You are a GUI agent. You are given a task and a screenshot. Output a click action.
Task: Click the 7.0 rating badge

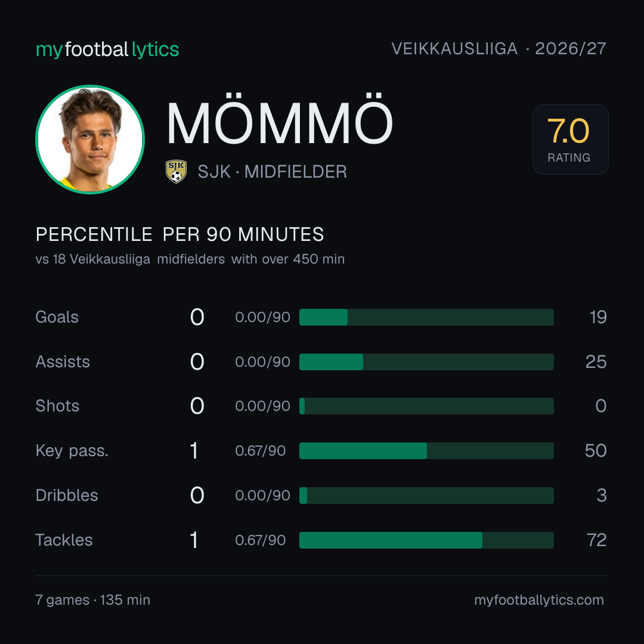[x=570, y=139]
